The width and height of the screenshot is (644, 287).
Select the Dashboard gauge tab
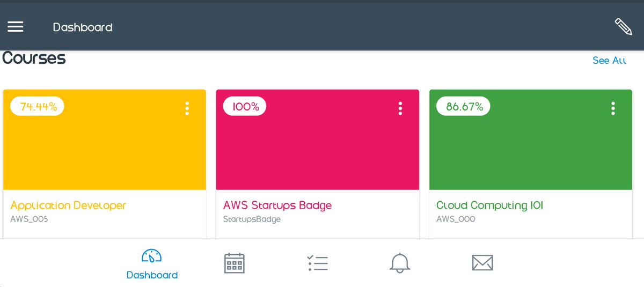[152, 264]
